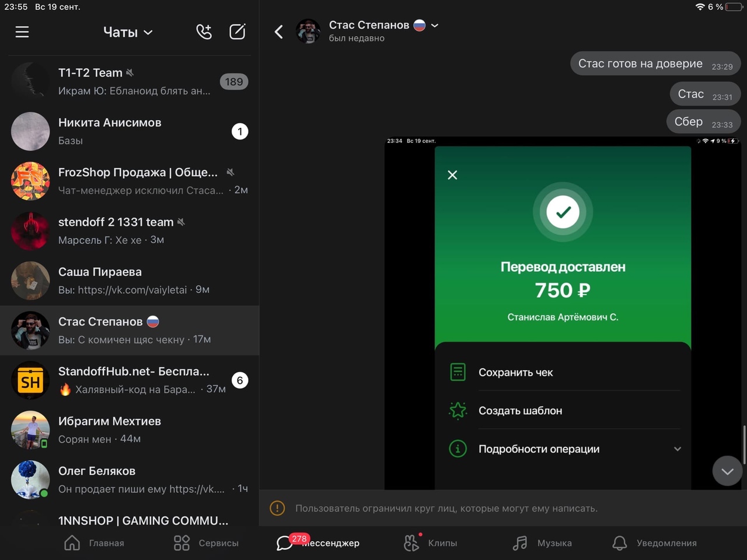Open Стас Степанов profile avatar in header
This screenshot has height=560, width=747.
pos(308,32)
